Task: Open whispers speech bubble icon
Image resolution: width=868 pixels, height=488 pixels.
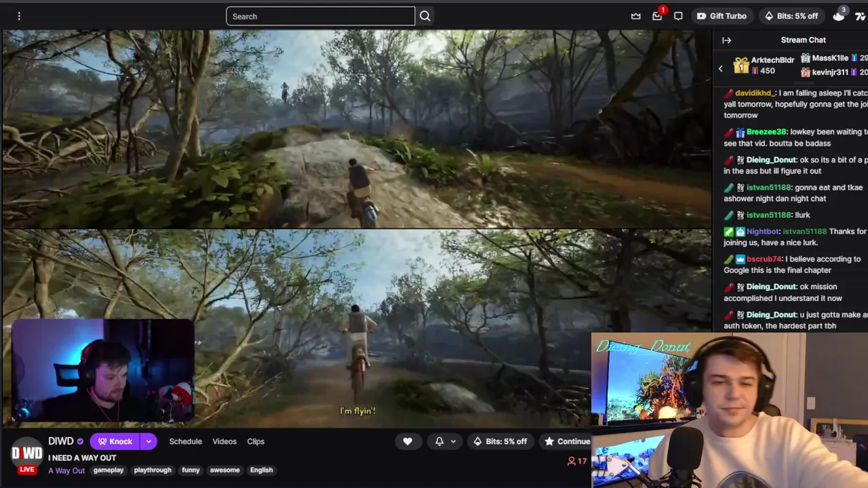Action: coord(678,16)
